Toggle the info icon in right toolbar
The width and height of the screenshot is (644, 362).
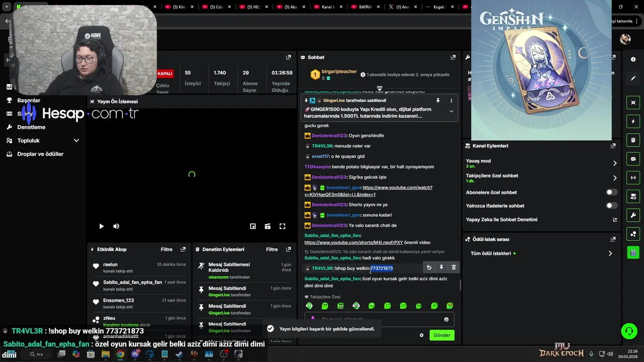point(633,59)
